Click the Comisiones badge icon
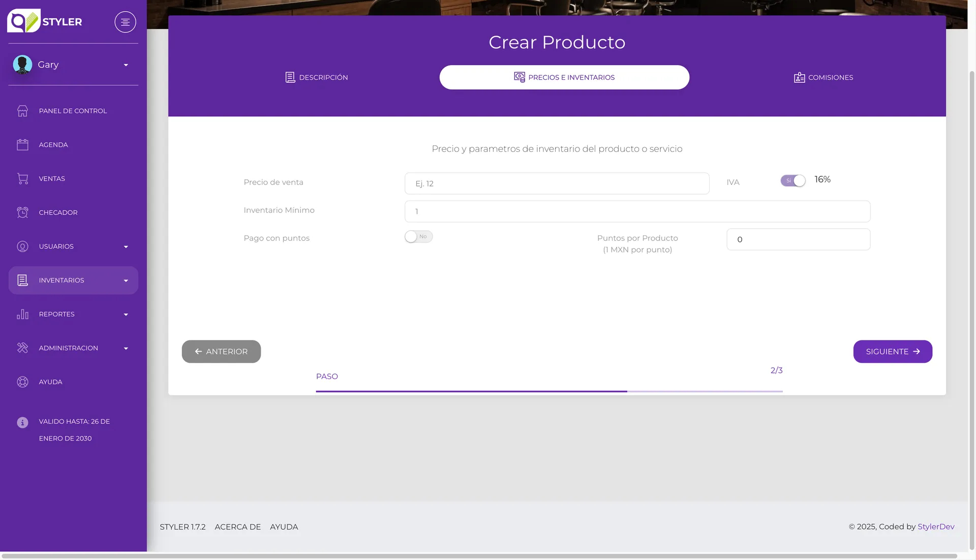The image size is (976, 560). pos(799,77)
